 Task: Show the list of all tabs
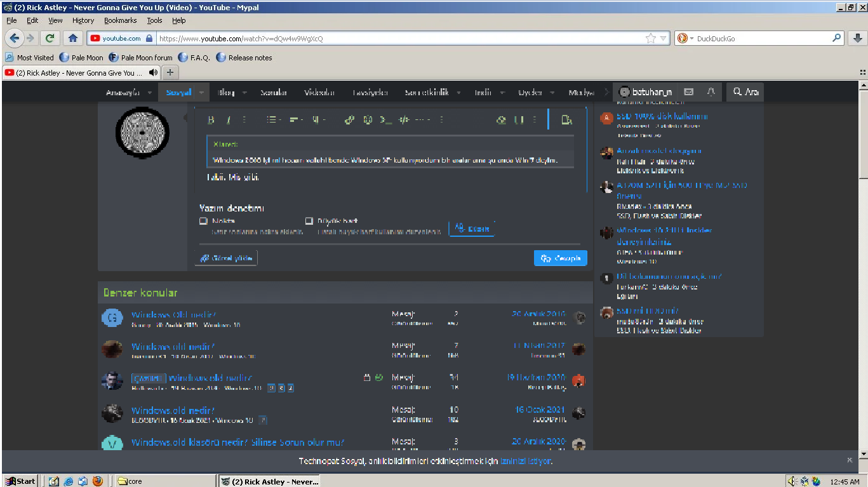(x=862, y=73)
